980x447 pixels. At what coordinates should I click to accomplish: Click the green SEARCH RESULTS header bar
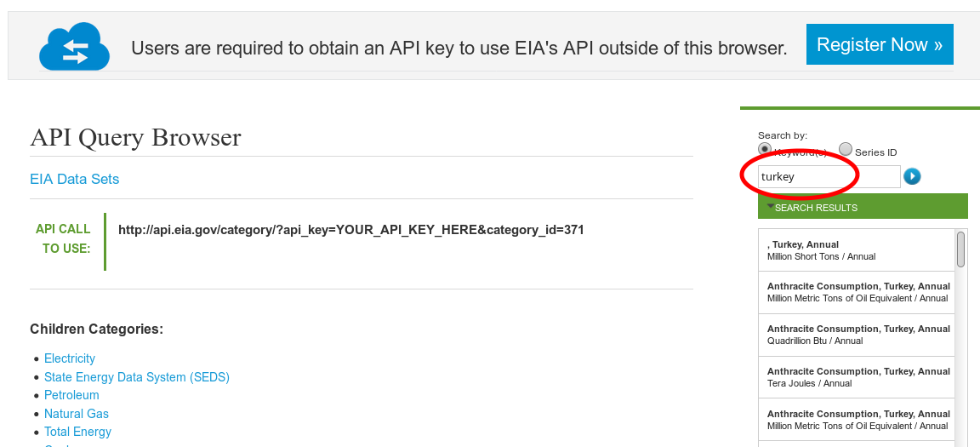(863, 206)
